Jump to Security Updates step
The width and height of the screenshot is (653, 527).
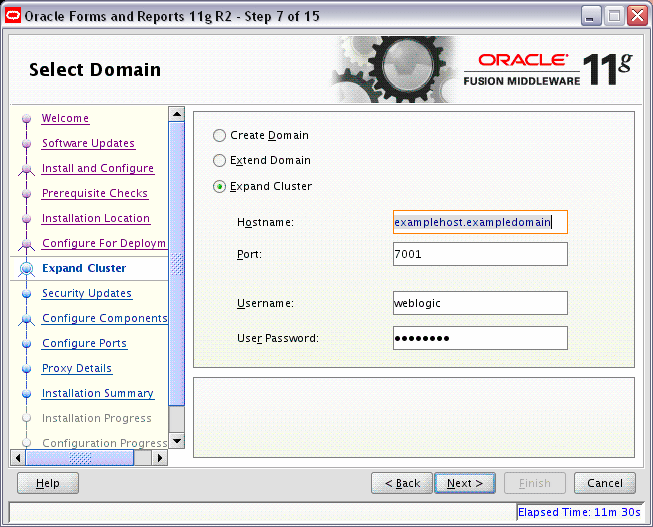[87, 293]
